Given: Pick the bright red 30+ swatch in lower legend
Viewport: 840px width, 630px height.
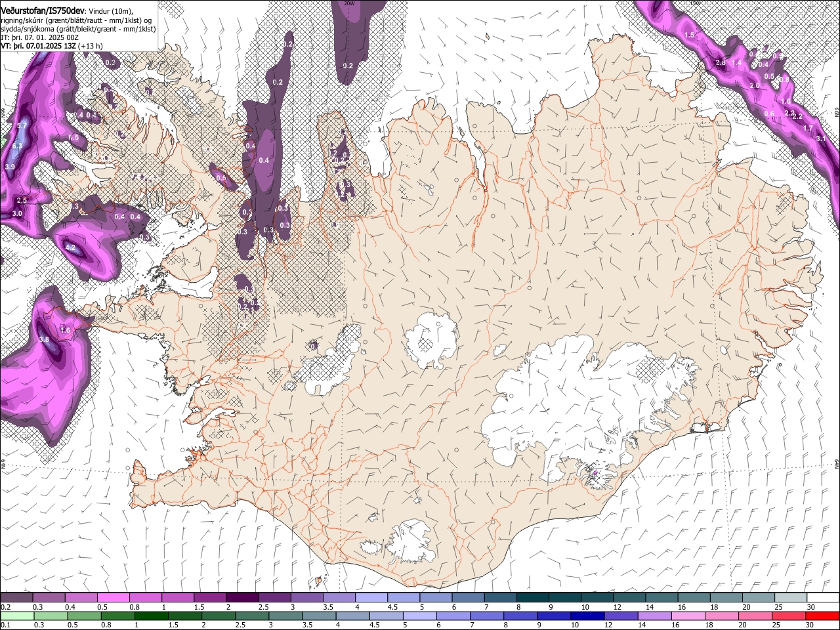Looking at the screenshot, I should tap(823, 616).
